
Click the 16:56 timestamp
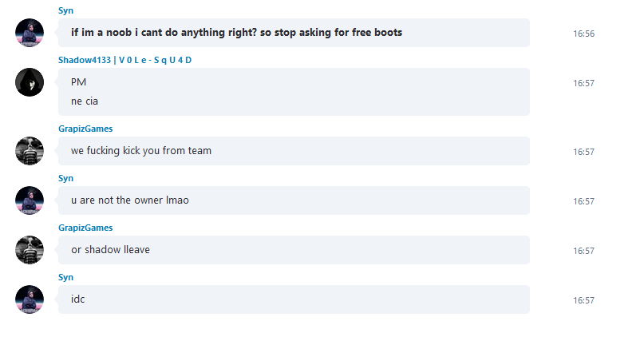583,34
